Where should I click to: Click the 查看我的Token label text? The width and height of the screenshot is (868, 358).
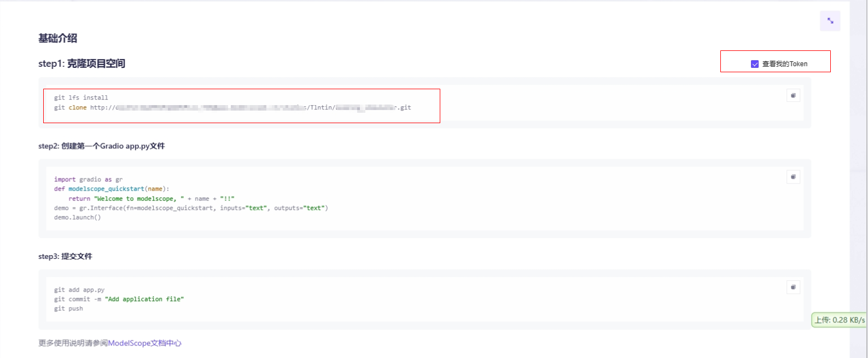click(785, 64)
